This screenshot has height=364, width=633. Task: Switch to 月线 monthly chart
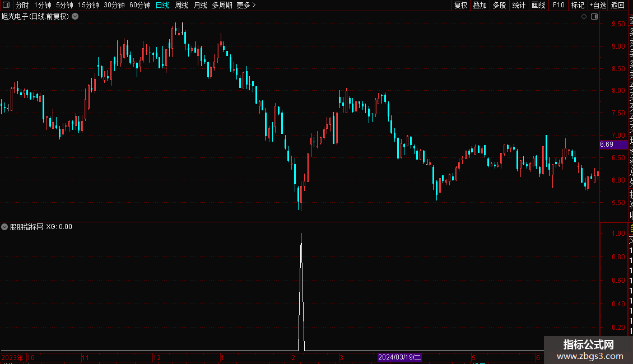[x=200, y=5]
